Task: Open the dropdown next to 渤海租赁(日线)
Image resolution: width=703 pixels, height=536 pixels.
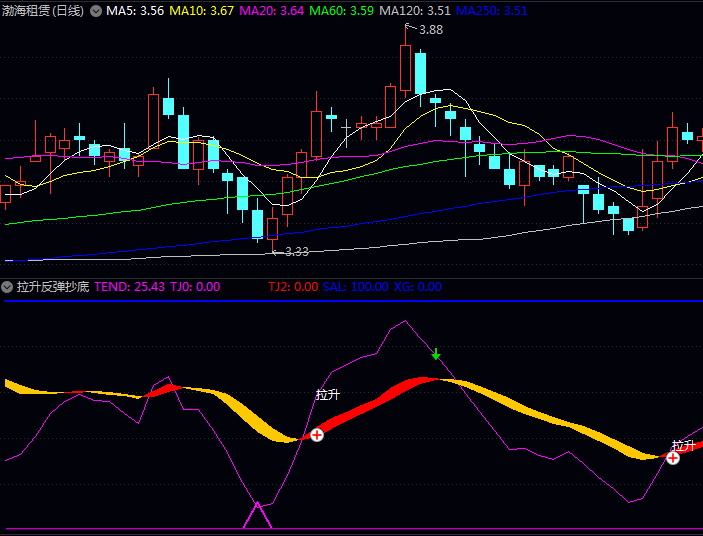Action: tap(96, 11)
